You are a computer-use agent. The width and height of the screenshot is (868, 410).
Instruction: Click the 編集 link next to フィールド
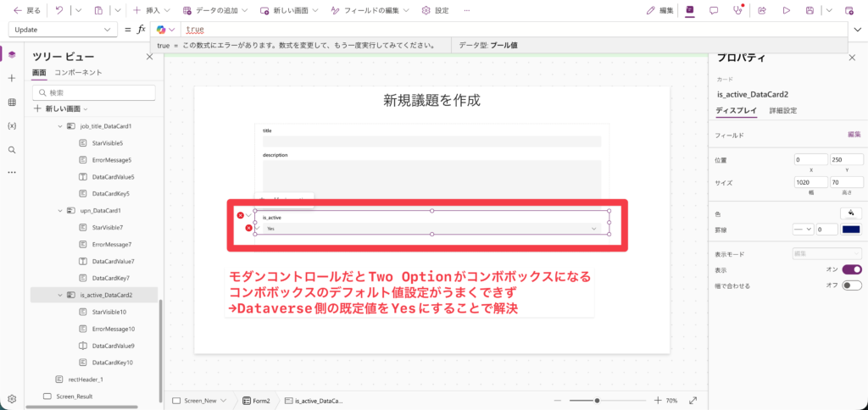click(x=854, y=135)
